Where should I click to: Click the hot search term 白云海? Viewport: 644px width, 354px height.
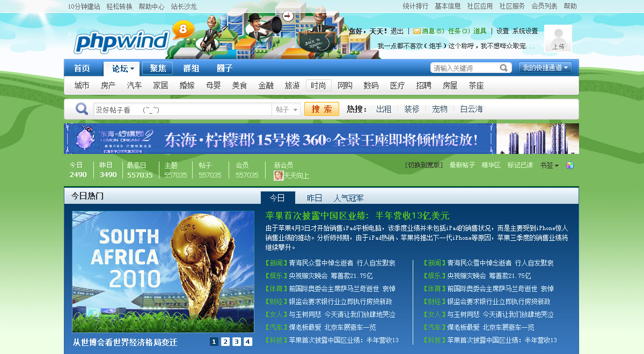pos(471,109)
